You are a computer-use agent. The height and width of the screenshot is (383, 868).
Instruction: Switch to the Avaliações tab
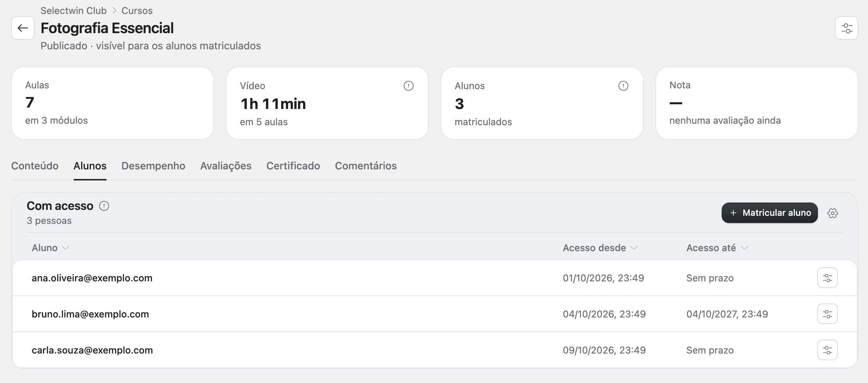pyautogui.click(x=225, y=166)
